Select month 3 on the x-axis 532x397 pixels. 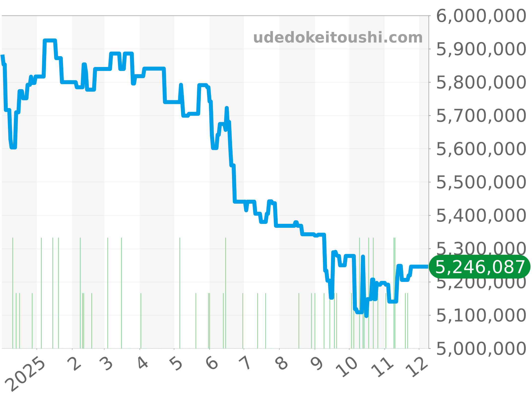106,364
